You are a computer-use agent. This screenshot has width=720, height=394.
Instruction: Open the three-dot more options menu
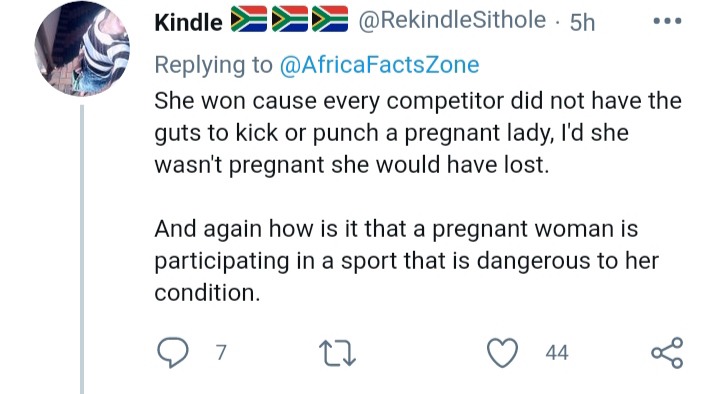tap(667, 21)
